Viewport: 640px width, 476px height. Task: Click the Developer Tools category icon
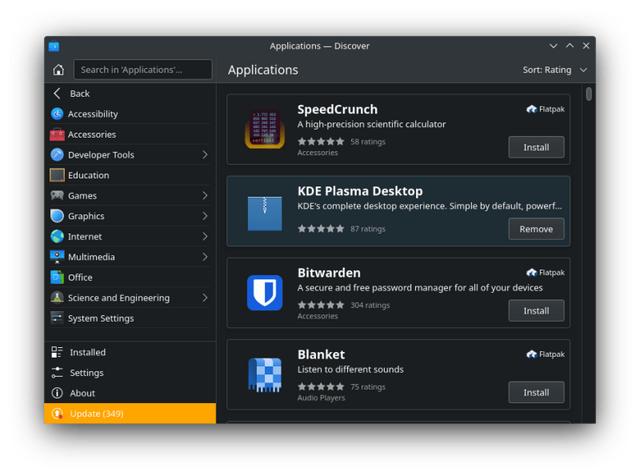[x=57, y=155]
